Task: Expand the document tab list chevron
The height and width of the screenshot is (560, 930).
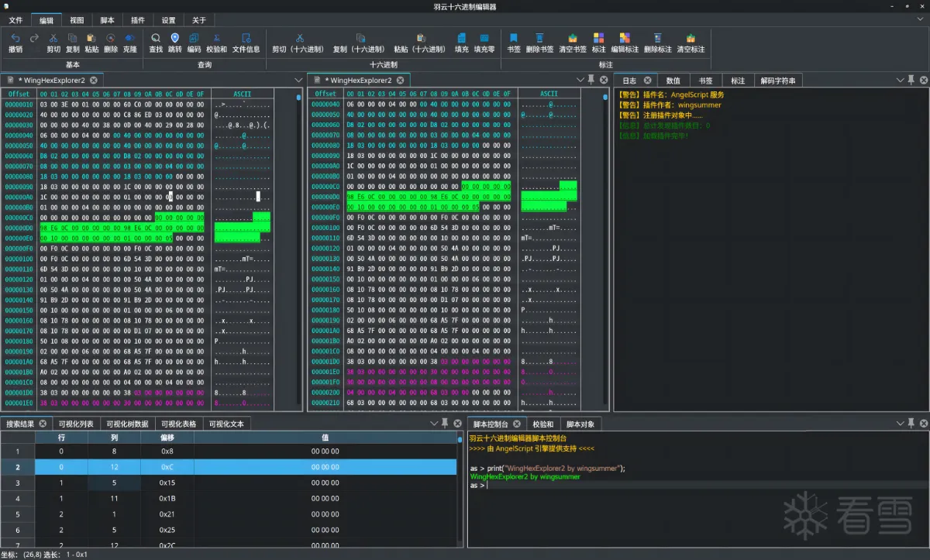Action: coord(298,80)
